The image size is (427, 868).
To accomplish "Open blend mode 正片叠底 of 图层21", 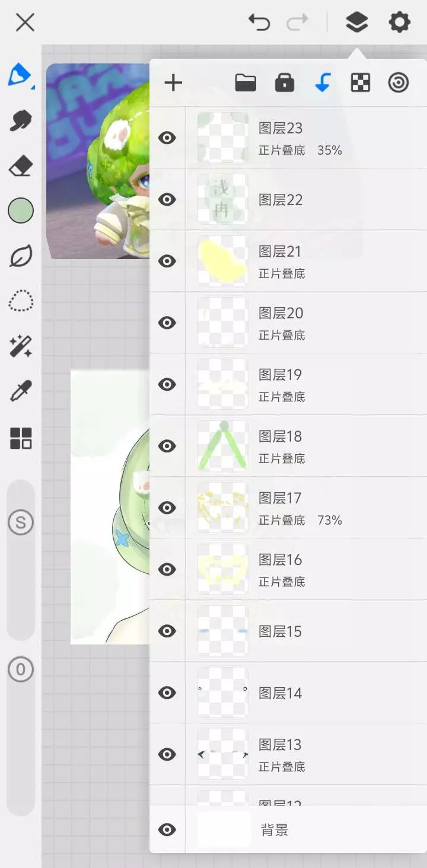I will tap(282, 274).
